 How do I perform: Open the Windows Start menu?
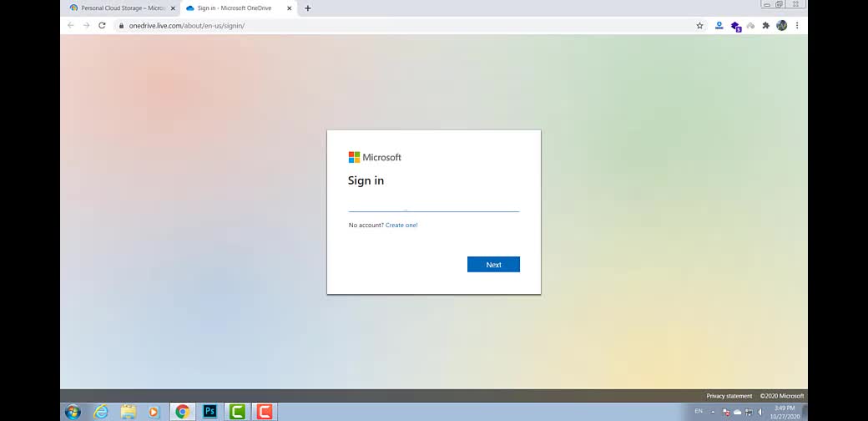(73, 412)
